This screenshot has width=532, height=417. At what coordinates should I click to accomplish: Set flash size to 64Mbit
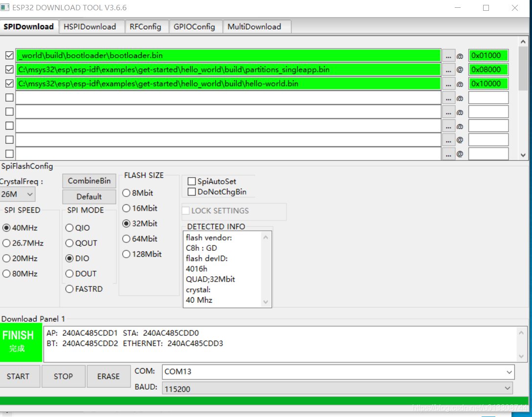coord(140,239)
